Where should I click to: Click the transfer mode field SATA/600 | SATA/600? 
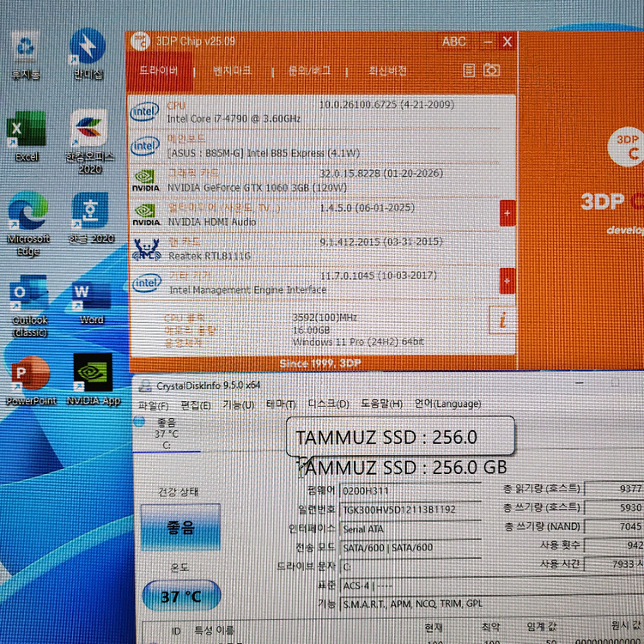tap(410, 548)
